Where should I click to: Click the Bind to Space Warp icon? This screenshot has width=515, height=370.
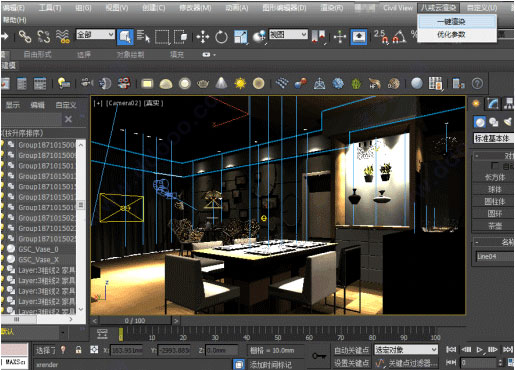[x=63, y=36]
